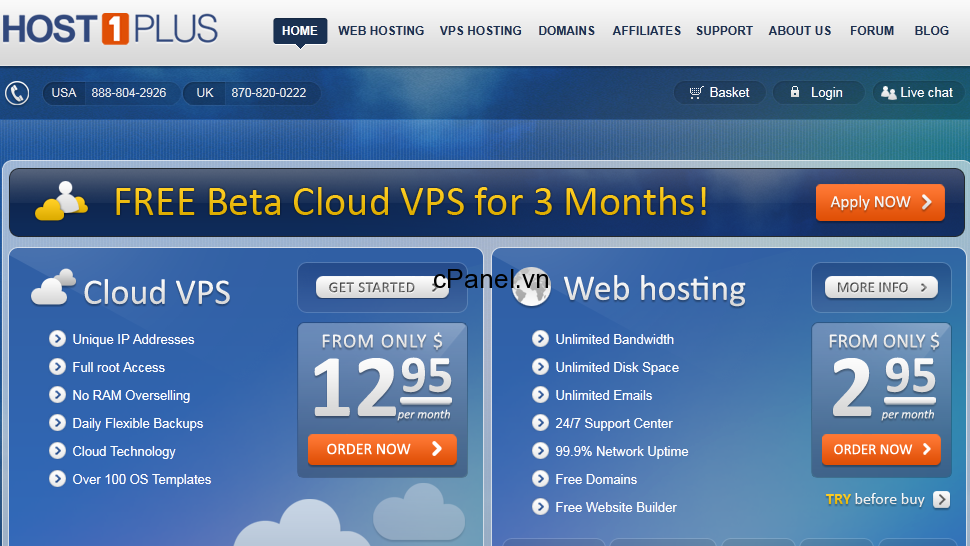Screen dimensions: 970x546
Task: Click the 24/7 Support Center text
Action: tap(614, 424)
